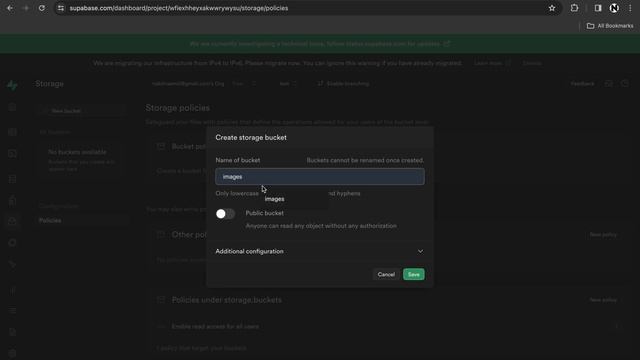The height and width of the screenshot is (360, 640).
Task: Cancel the create bucket dialog
Action: [386, 274]
